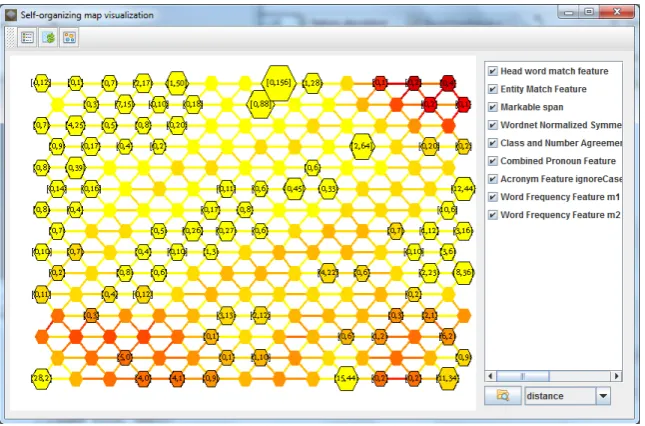
Task: Toggle Class and Number Agreement checkbox
Action: coord(492,143)
